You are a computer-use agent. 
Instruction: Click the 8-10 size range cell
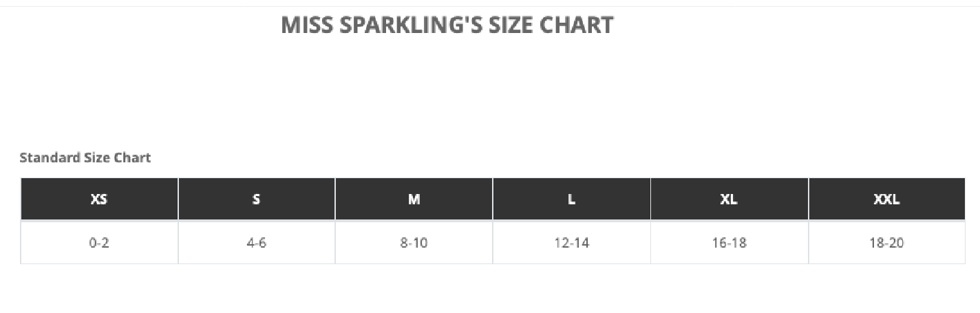coord(414,243)
